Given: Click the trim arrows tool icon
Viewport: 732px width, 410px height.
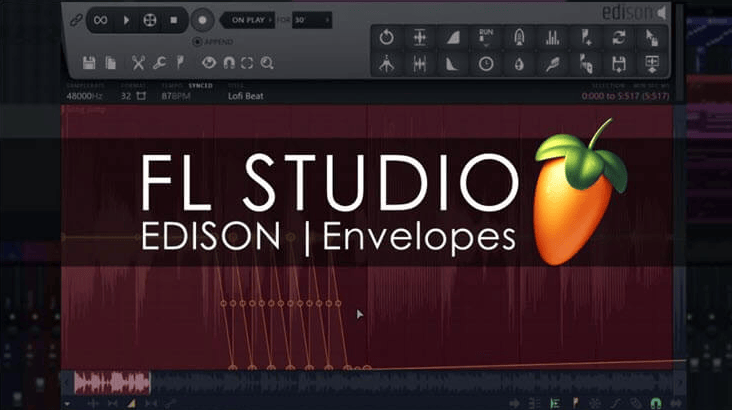Looking at the screenshot, I should point(387,64).
